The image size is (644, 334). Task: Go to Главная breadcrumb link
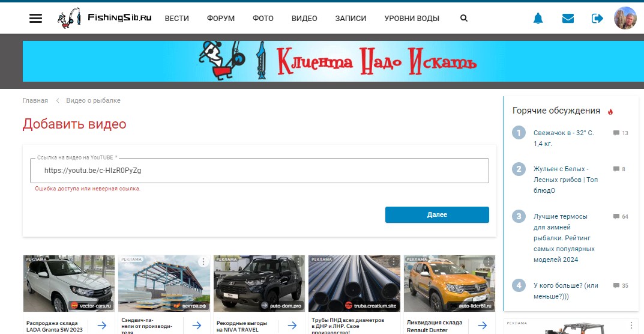tap(35, 100)
